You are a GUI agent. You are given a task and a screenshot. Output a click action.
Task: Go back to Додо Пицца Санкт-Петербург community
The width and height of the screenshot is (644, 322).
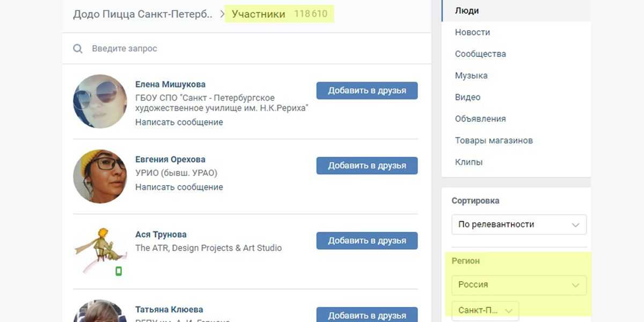tap(143, 14)
